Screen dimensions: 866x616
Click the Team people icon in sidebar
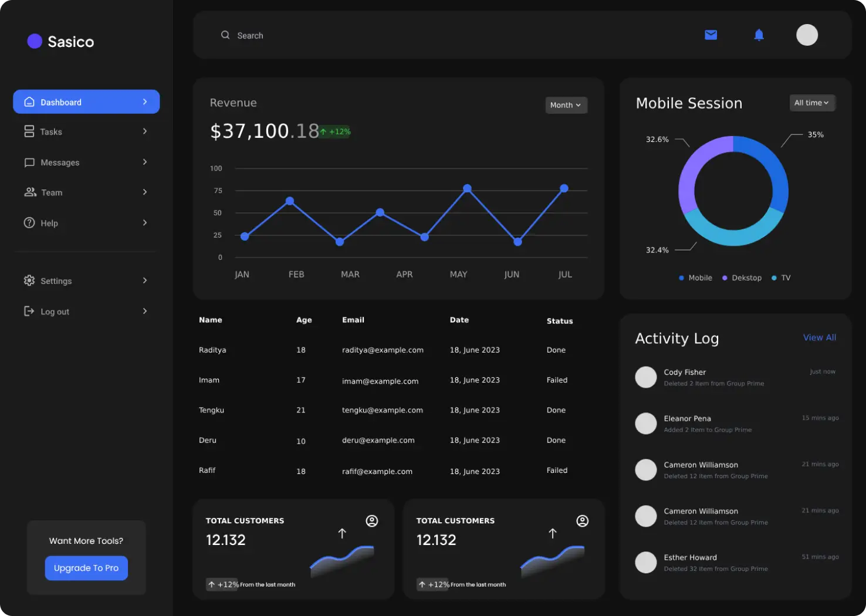[30, 192]
